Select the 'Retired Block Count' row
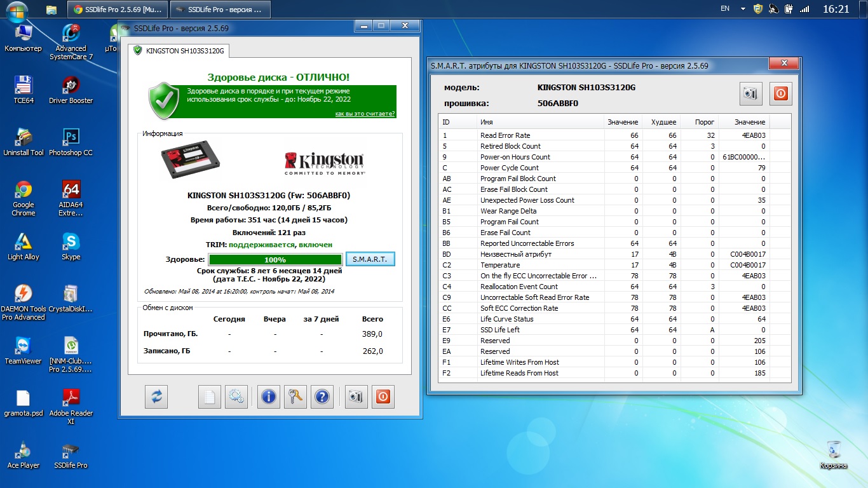The image size is (868, 488). [614, 146]
